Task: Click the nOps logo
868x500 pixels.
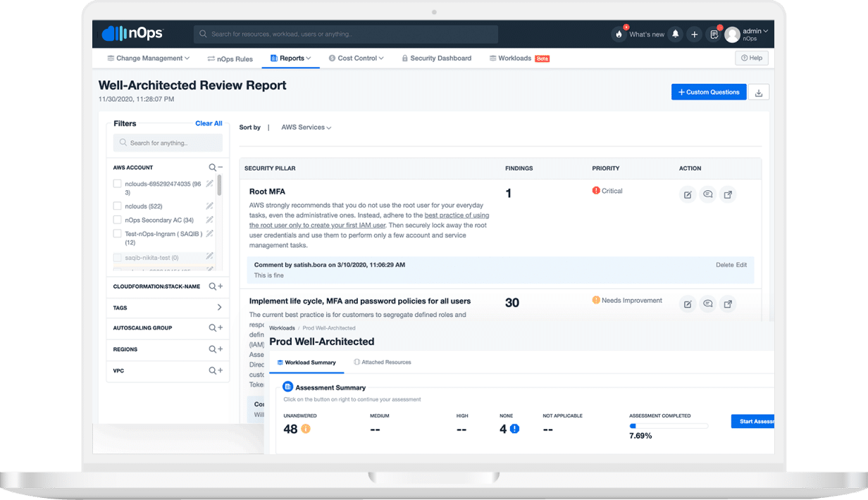Action: 133,33
